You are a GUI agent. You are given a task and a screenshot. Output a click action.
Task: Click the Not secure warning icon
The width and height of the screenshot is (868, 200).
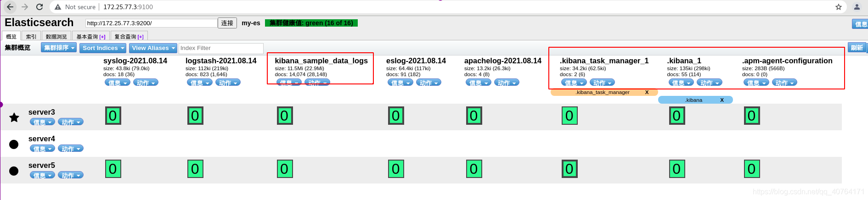(x=58, y=7)
